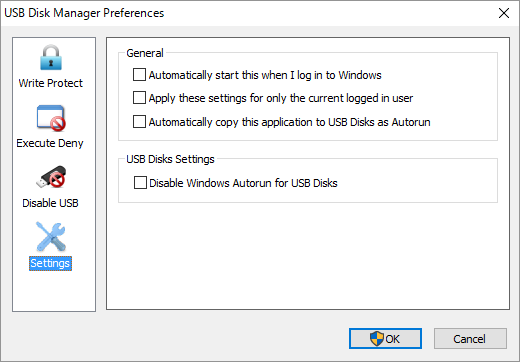Image resolution: width=520 pixels, height=362 pixels.
Task: Select the Settings wrench and screwdriver icon
Action: click(51, 237)
